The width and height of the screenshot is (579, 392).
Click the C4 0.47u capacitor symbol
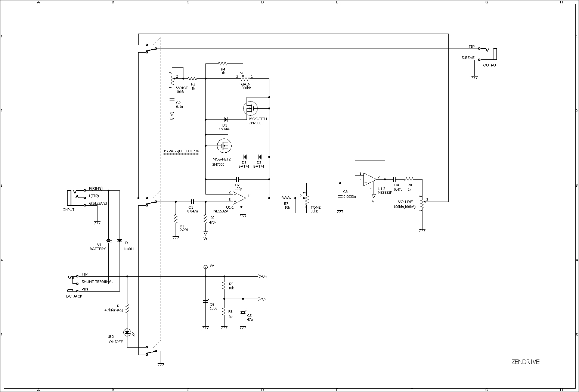click(x=394, y=179)
